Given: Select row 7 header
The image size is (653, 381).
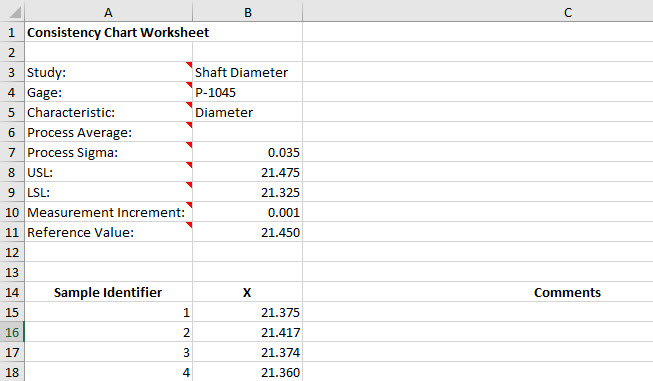Looking at the screenshot, I should (x=12, y=152).
